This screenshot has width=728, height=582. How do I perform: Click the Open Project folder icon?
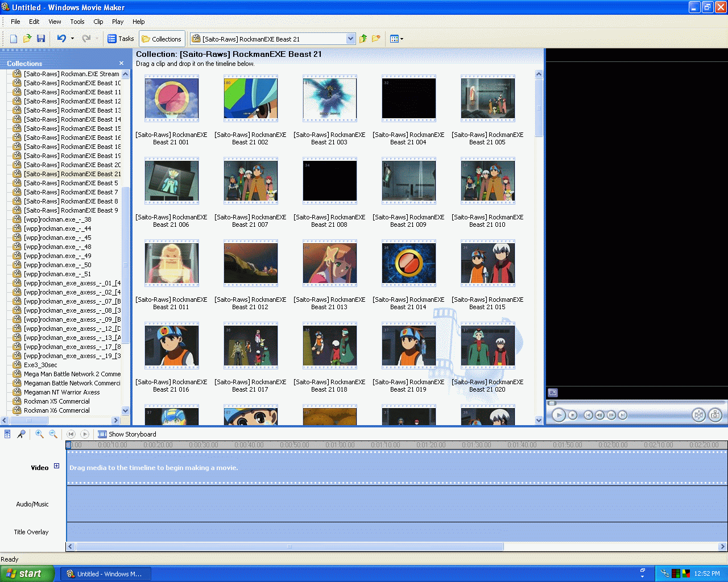pos(27,39)
